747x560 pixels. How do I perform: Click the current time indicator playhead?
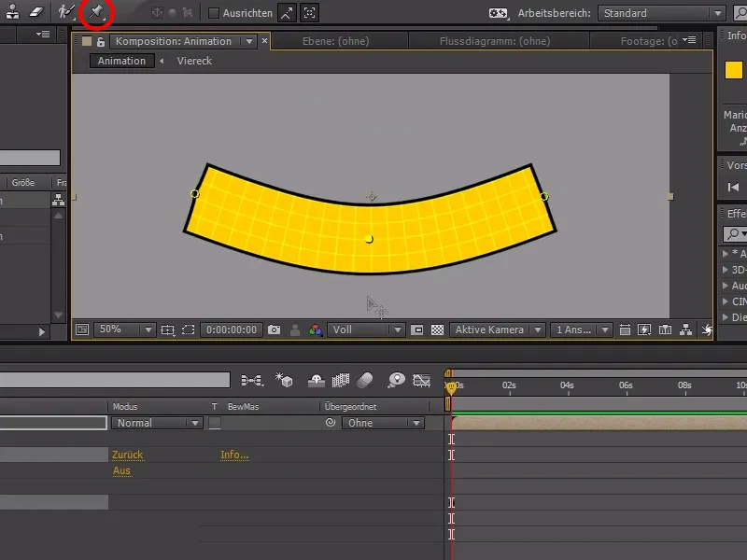pyautogui.click(x=451, y=387)
